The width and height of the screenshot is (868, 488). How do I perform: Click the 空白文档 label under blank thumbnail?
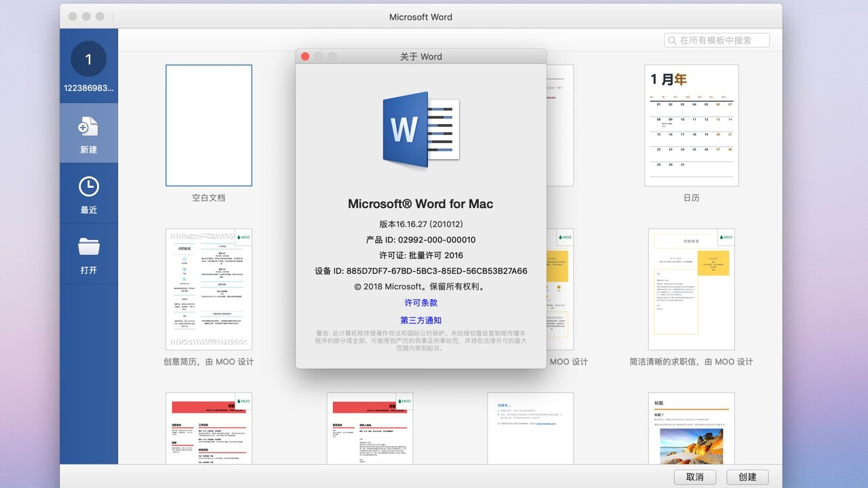(x=209, y=198)
